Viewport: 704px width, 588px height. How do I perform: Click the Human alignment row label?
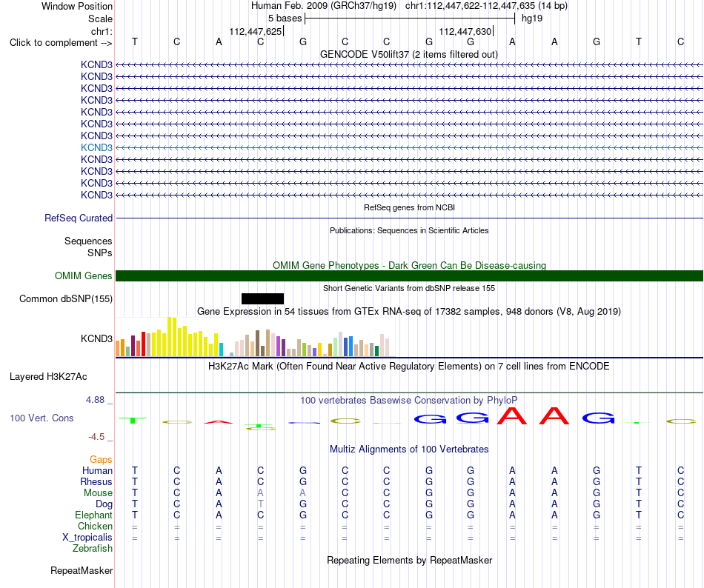[x=97, y=470]
